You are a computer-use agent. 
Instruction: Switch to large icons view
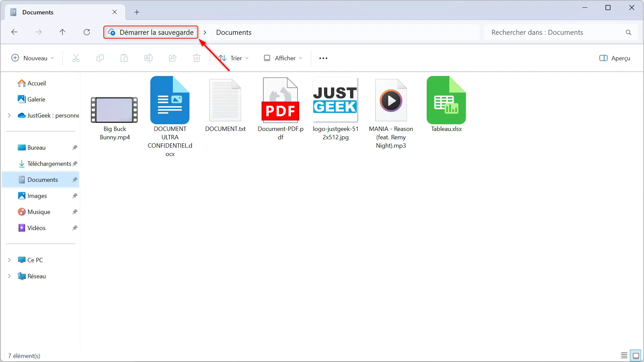pos(636,356)
